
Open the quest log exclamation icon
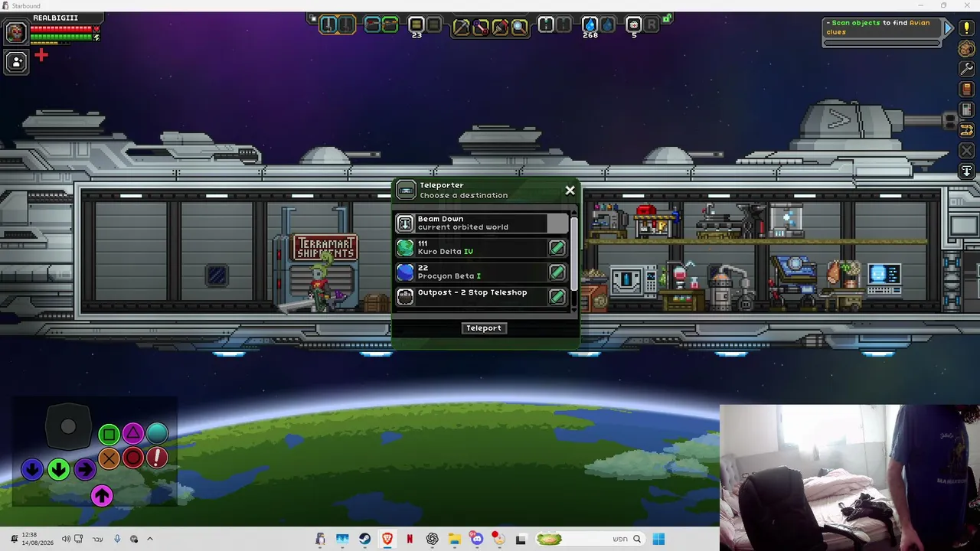coord(967,28)
